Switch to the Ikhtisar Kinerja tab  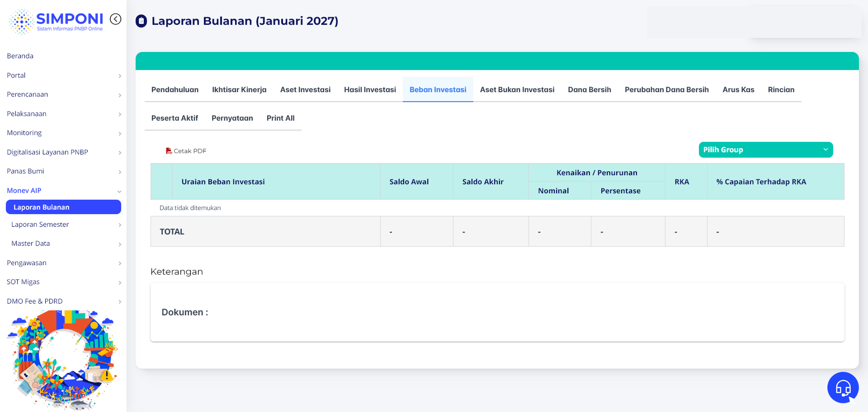239,89
